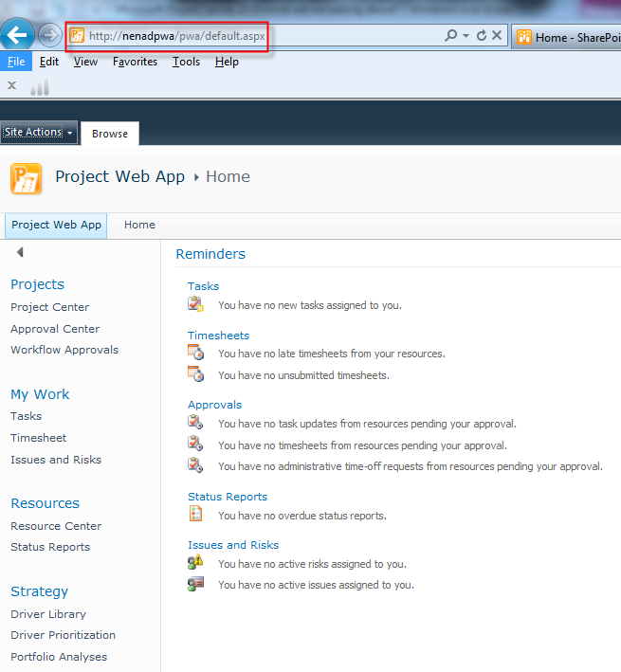Image resolution: width=621 pixels, height=672 pixels.
Task: Open the Favorites menu
Action: pyautogui.click(x=135, y=62)
